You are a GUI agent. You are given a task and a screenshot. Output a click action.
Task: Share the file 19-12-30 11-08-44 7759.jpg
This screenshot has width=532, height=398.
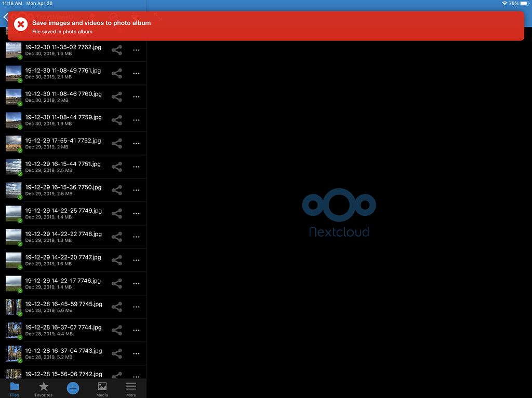tap(116, 120)
